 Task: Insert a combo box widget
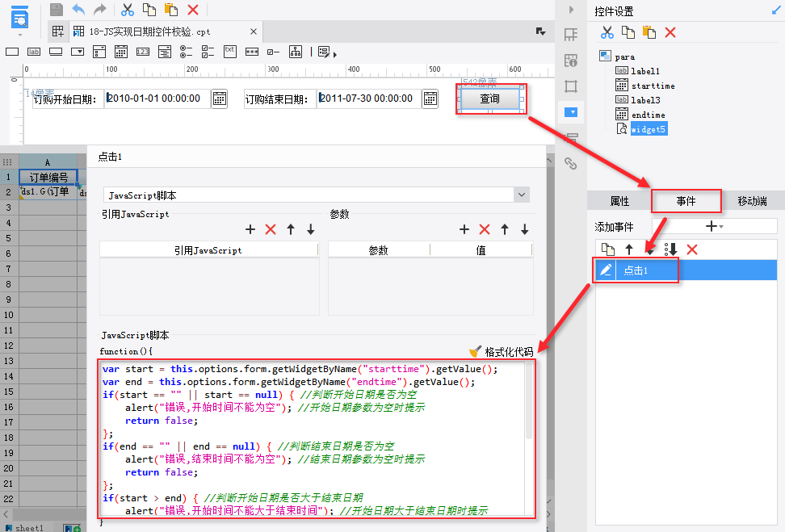(78, 52)
